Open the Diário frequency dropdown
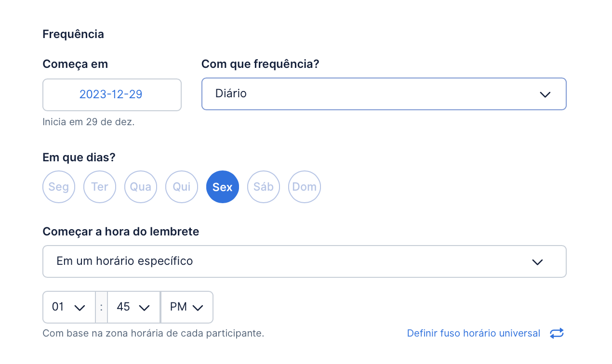612x364 pixels. click(x=384, y=94)
